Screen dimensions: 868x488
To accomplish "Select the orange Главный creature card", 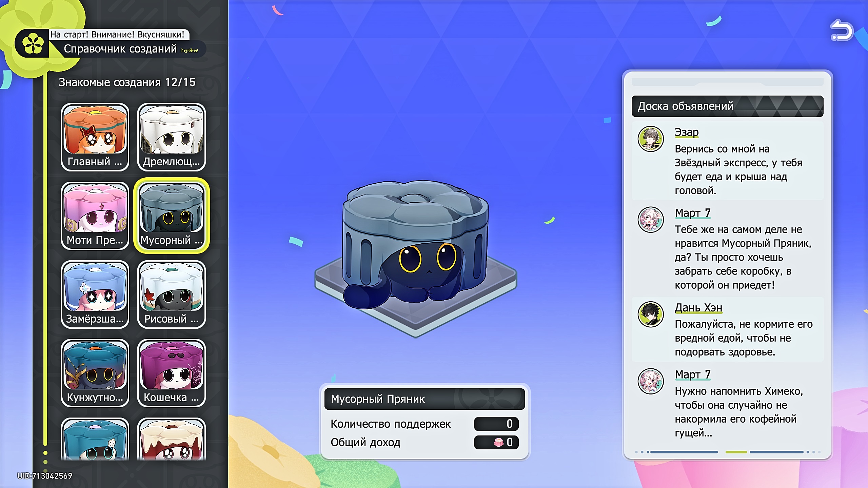I will [95, 137].
